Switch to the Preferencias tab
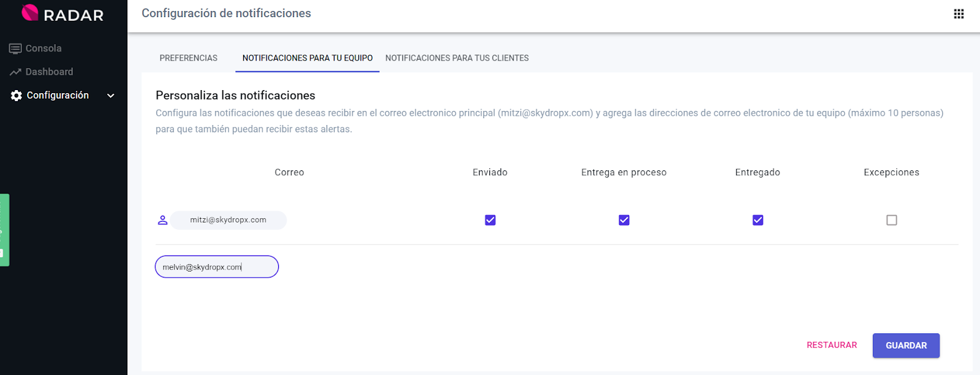980x375 pixels. click(188, 58)
